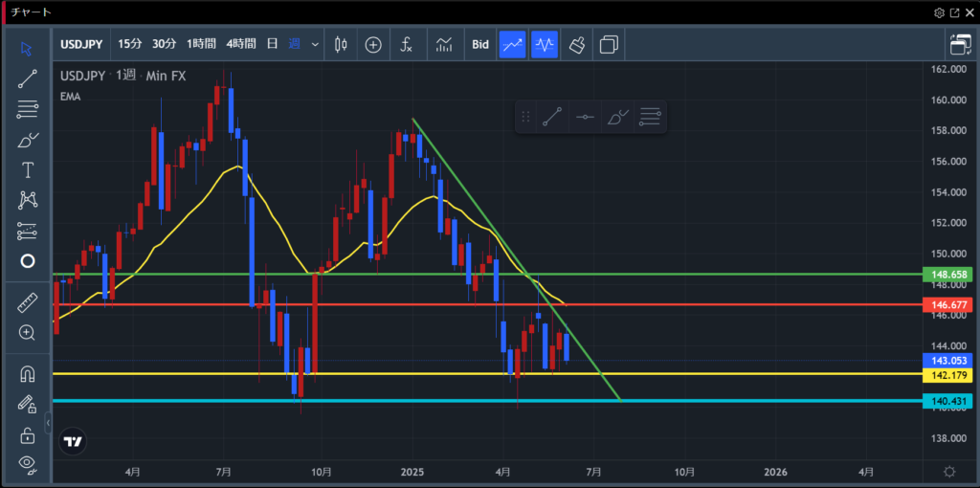Collapse the left drawing toolbar
This screenshot has height=488, width=980.
(x=48, y=424)
